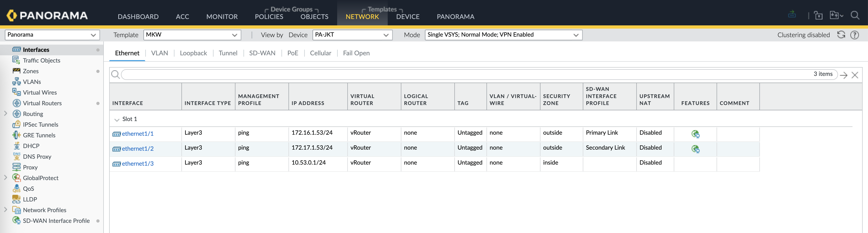The image size is (868, 233).
Task: Click the commit changes icon in header
Action: coord(792,14)
